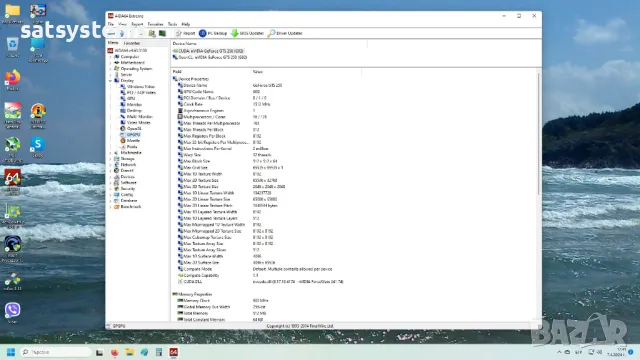Click the taskbar search box

(56, 352)
